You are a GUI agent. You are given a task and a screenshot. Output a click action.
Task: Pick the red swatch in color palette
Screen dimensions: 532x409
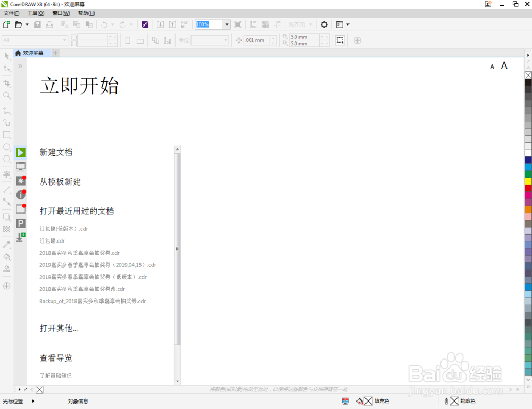coord(528,188)
